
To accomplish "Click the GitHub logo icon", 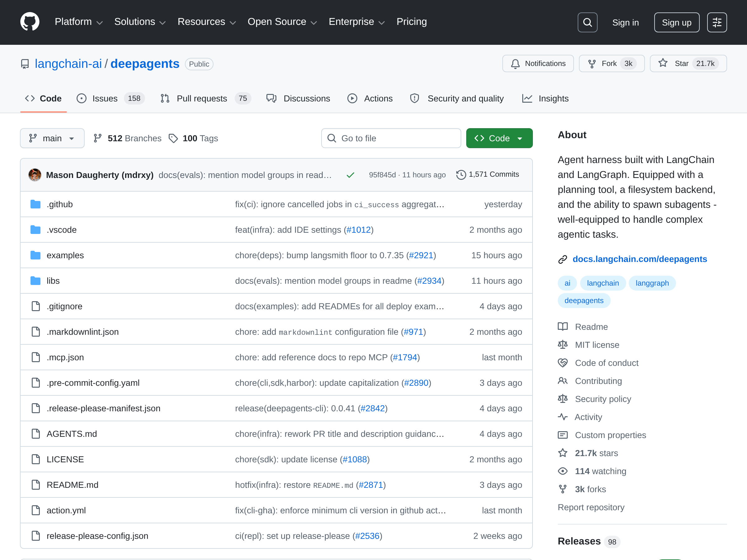I will click(30, 22).
